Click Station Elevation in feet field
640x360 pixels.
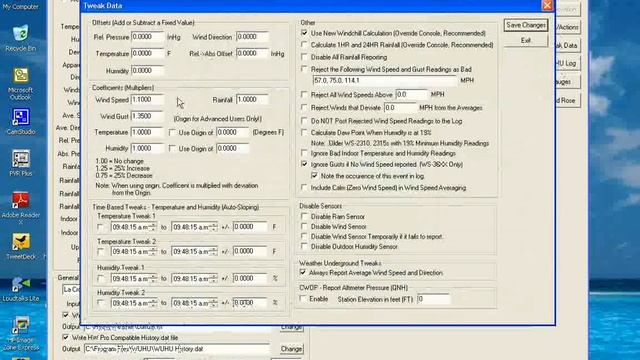click(433, 299)
